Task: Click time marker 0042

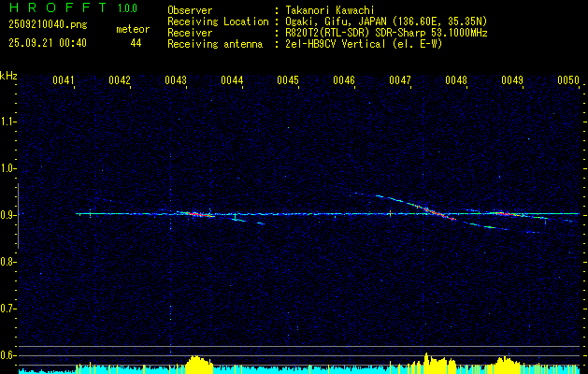Action: pyautogui.click(x=120, y=80)
